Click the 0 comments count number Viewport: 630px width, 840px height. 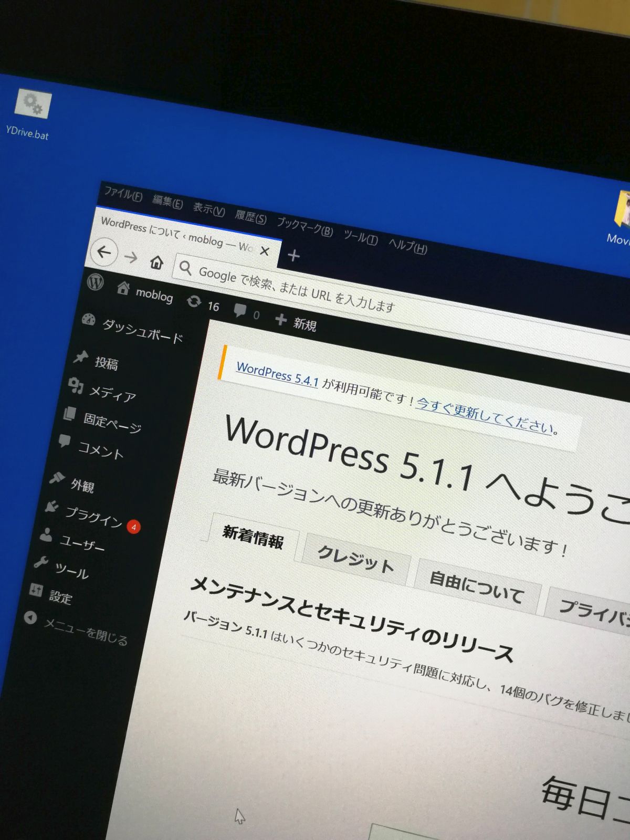(x=256, y=315)
